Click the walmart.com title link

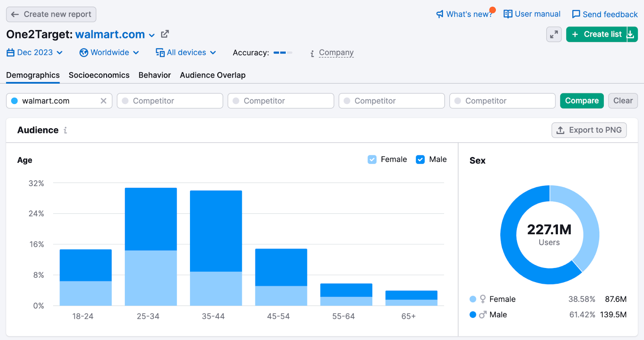coord(110,35)
